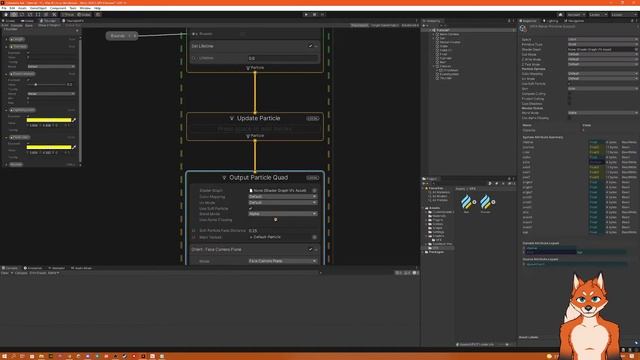This screenshot has height=360, width=640.
Task: Click the second VFX asset thumbnail in Project
Action: click(x=486, y=202)
